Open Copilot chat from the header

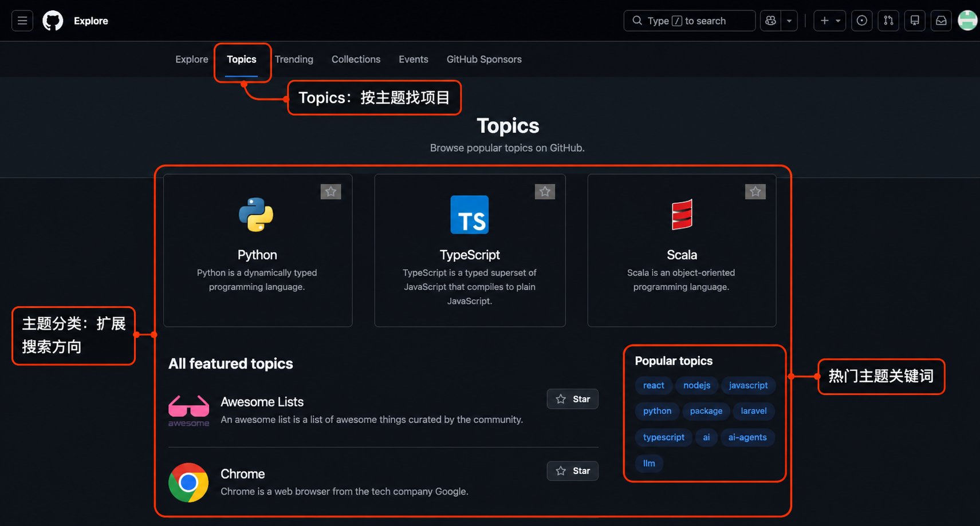770,21
